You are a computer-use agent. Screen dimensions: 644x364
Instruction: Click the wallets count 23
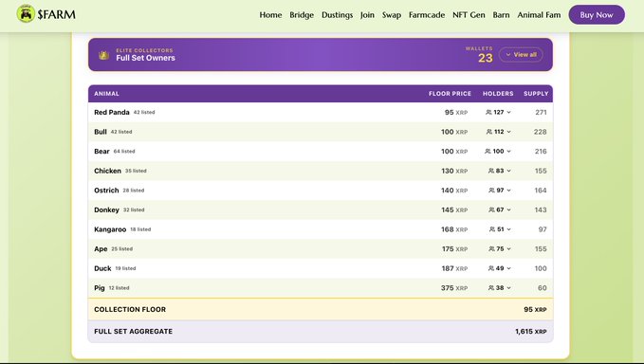click(485, 58)
